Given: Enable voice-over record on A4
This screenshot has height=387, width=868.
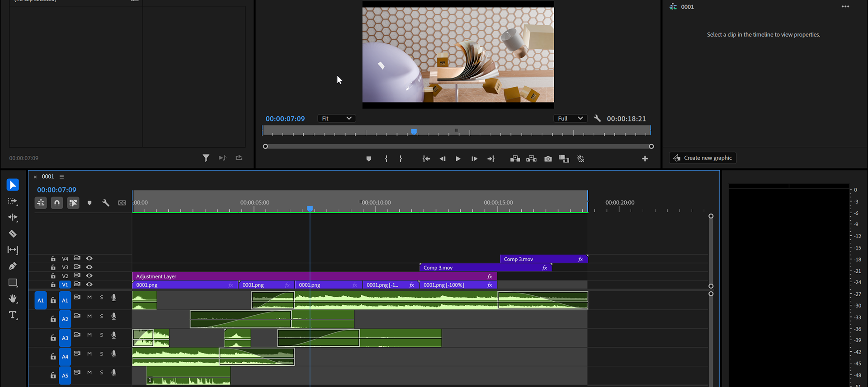Looking at the screenshot, I should [x=114, y=354].
